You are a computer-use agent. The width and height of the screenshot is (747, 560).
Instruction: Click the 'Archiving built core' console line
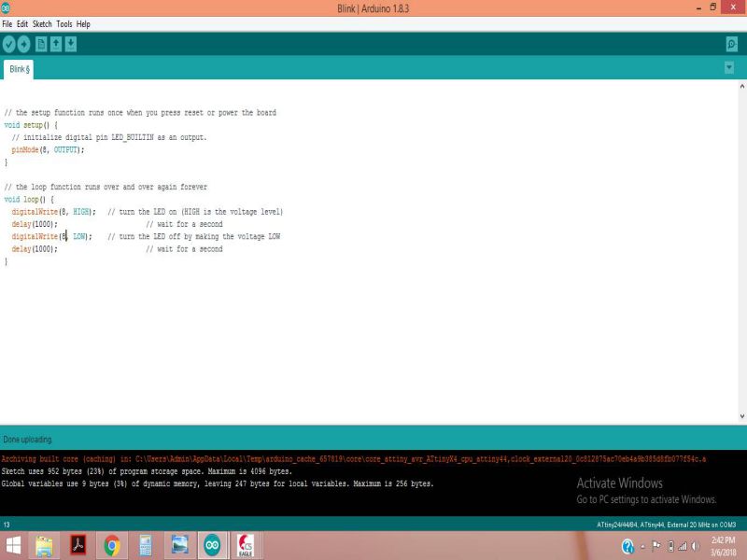pyautogui.click(x=354, y=459)
